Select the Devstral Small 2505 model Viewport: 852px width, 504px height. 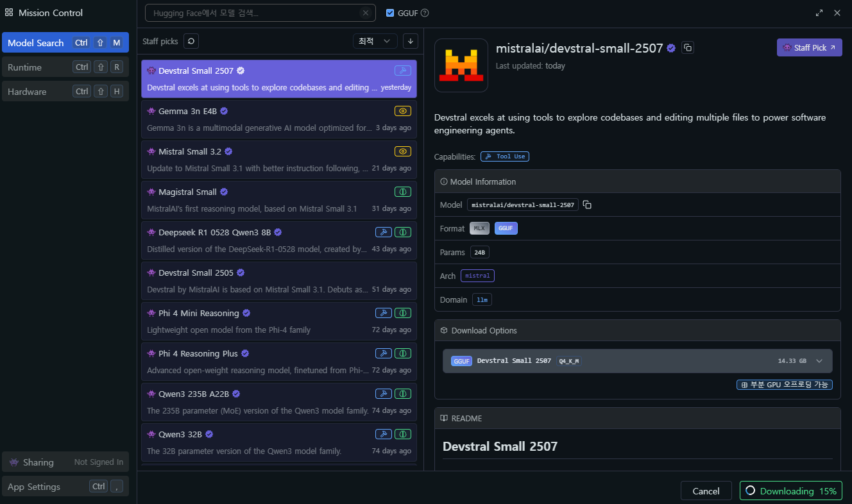(x=279, y=281)
